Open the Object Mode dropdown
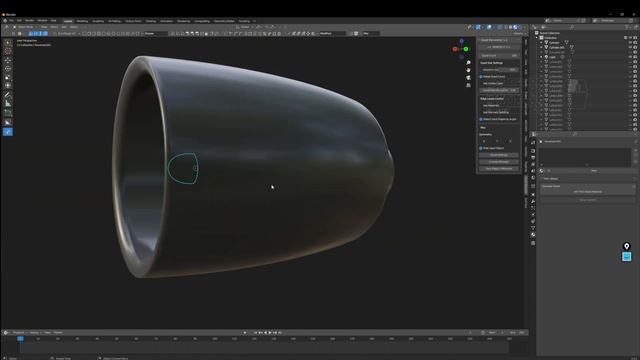The image size is (640, 360). (x=25, y=27)
